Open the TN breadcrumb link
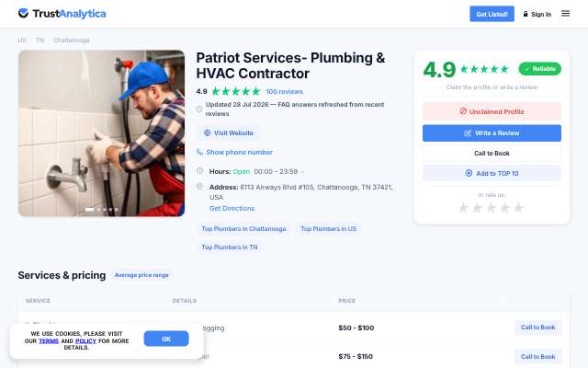Screen dimensions: 588x368 (40, 40)
